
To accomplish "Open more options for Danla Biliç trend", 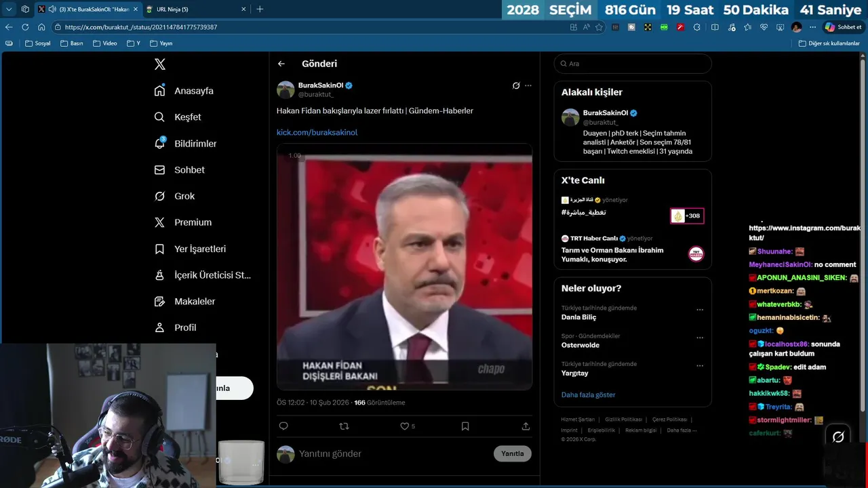I will 700,310.
